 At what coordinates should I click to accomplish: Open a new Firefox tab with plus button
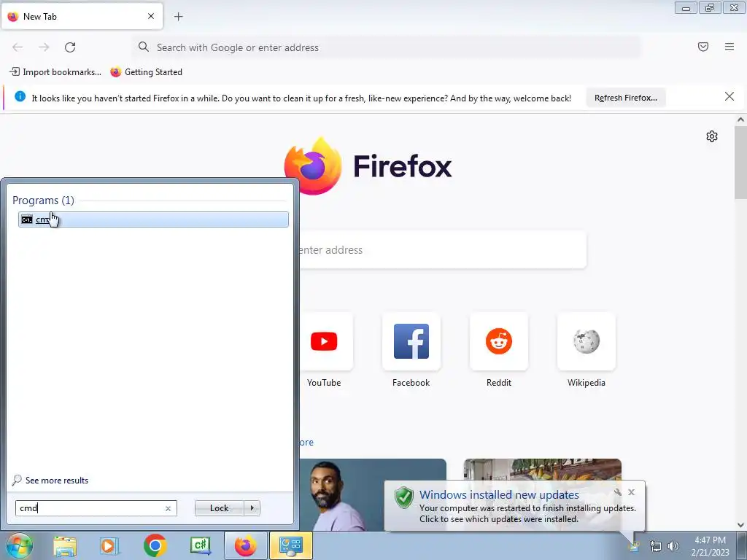click(178, 17)
